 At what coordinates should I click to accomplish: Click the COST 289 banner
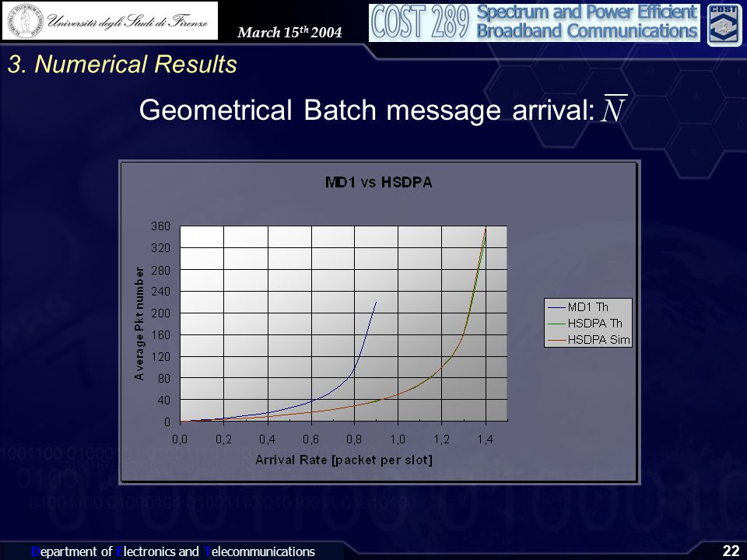point(535,23)
